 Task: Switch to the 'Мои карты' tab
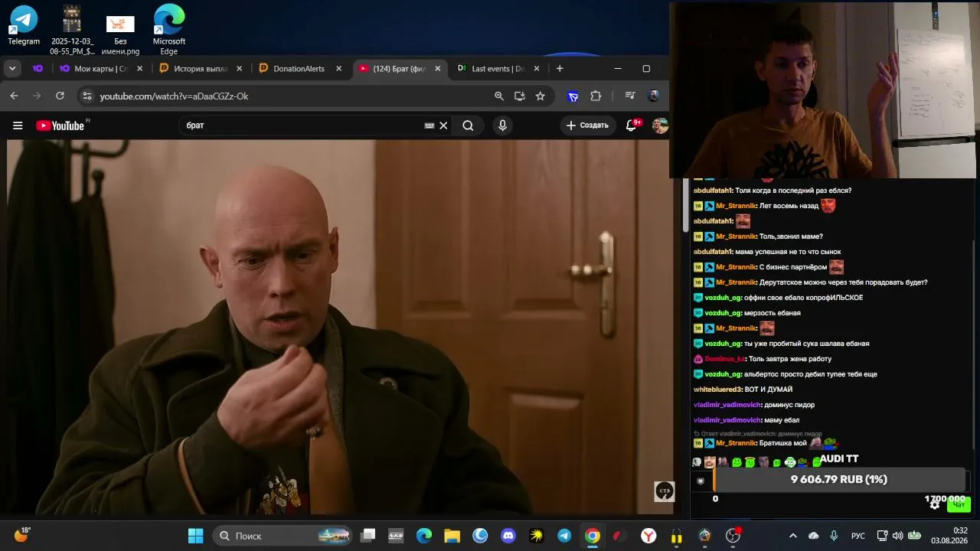(102, 68)
